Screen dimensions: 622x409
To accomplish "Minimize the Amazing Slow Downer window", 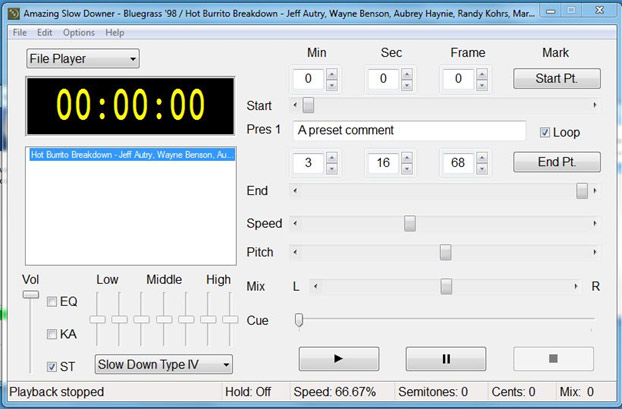I will [x=551, y=12].
